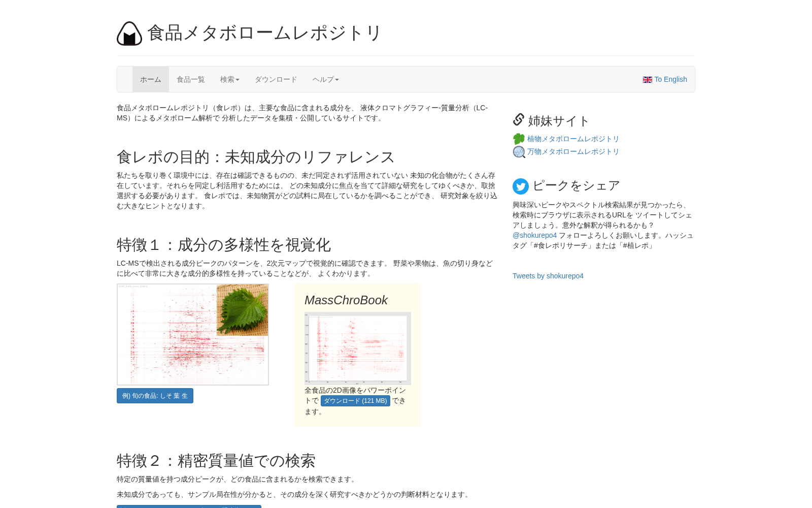Click the onigiri rice ball logo

(129, 34)
